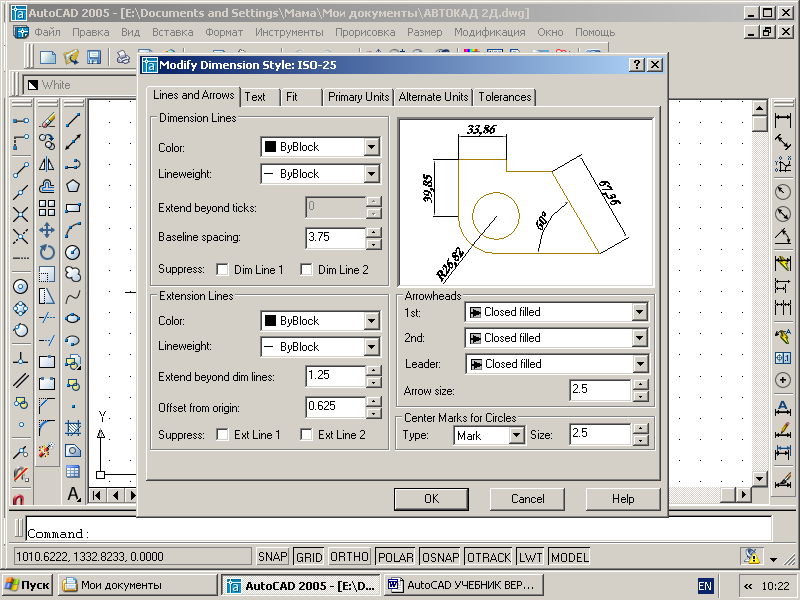Switch to Мои документы taskbar window
This screenshot has height=600, width=800.
[x=137, y=585]
